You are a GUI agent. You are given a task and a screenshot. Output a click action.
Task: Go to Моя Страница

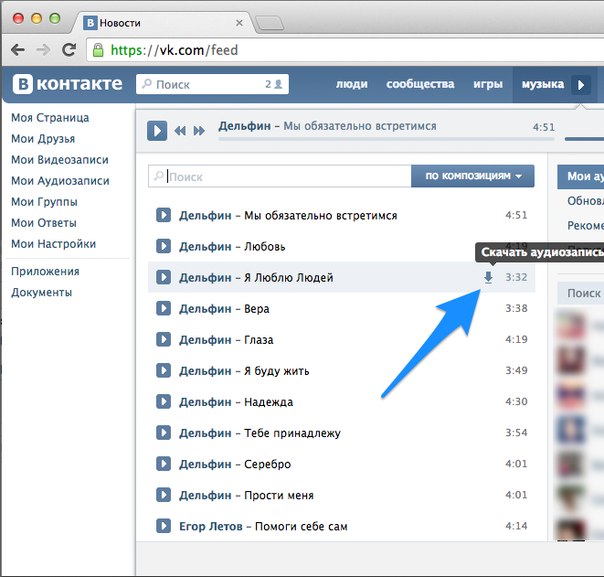tap(50, 117)
